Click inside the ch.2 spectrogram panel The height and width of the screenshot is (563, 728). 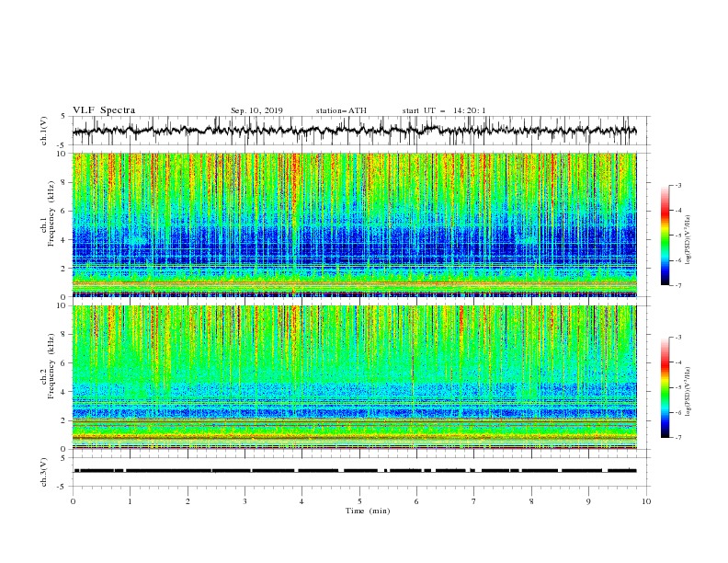355,377
